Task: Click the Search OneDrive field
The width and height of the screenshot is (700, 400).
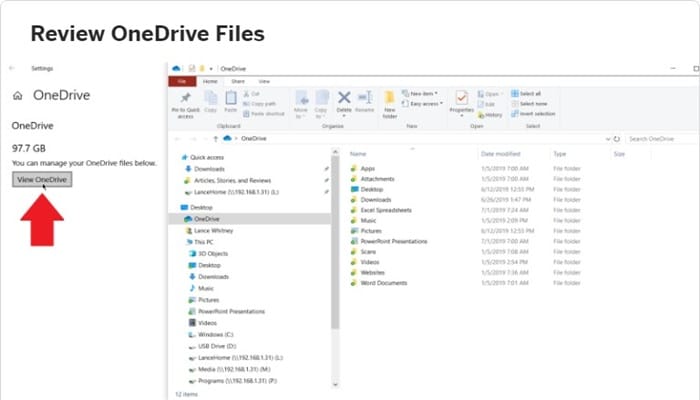Action: click(x=662, y=139)
